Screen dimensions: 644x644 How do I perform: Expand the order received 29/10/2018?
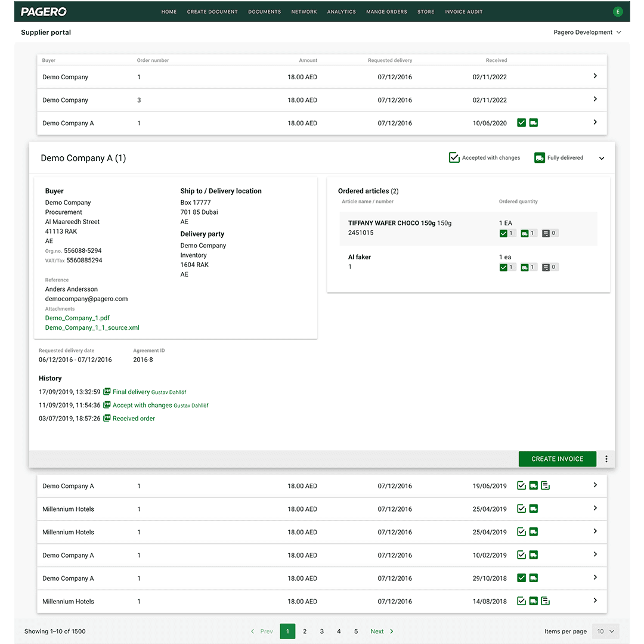click(595, 577)
